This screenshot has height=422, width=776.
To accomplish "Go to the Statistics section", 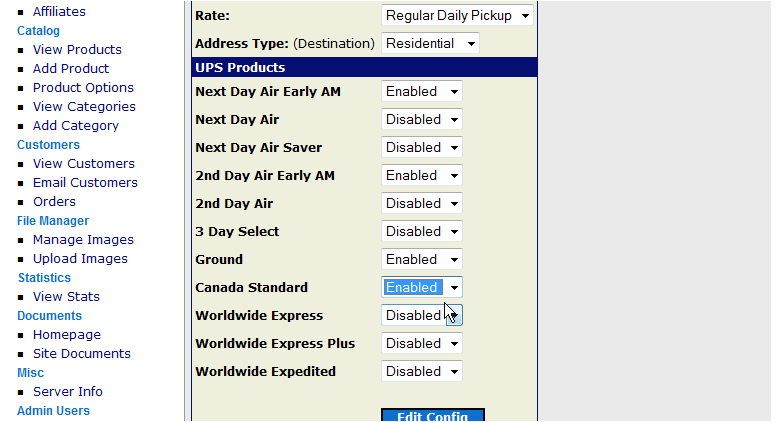I will pyautogui.click(x=45, y=278).
